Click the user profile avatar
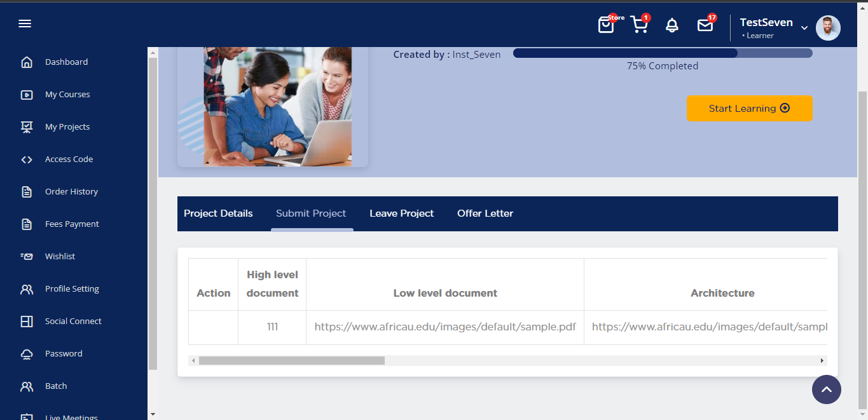Viewport: 868px width, 420px height. [828, 28]
